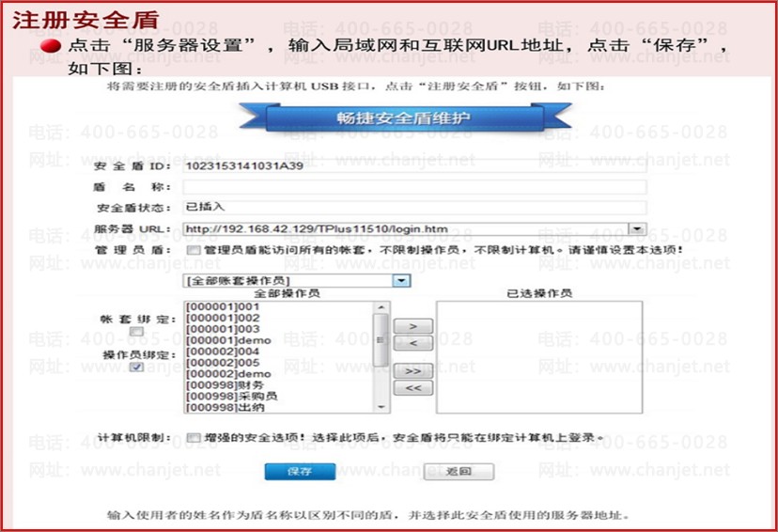Click the operator list scroll-down arrow

[381, 407]
